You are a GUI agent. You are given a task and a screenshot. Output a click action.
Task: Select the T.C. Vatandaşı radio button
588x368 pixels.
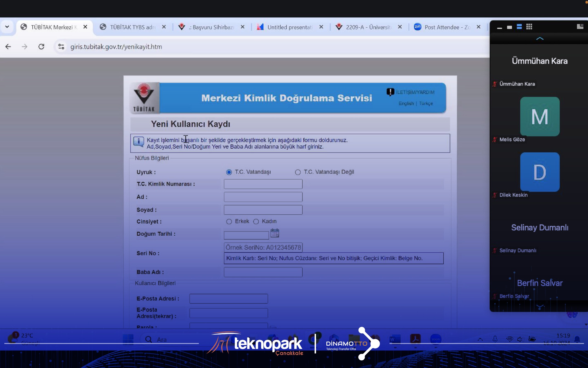pos(229,172)
